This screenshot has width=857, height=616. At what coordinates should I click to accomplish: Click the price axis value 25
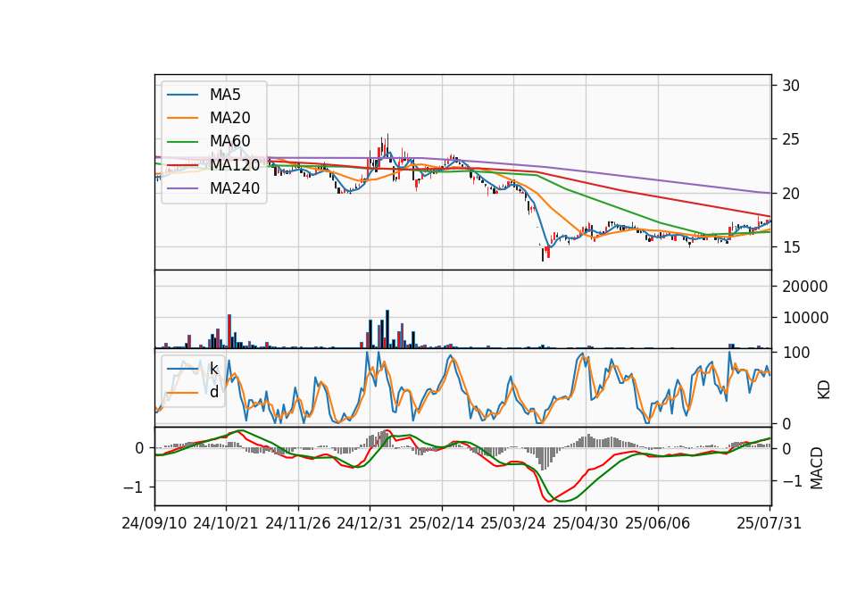[x=791, y=139]
